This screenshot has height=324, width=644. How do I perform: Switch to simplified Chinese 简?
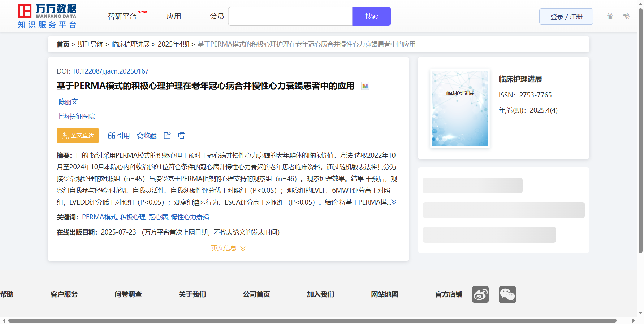click(x=610, y=17)
